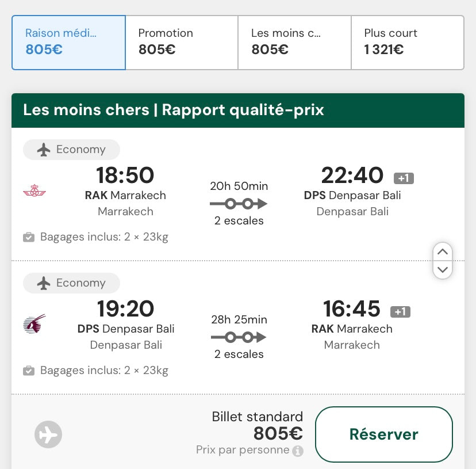Image resolution: width=476 pixels, height=469 pixels.
Task: Click the gray round airplane icon
Action: click(x=48, y=434)
